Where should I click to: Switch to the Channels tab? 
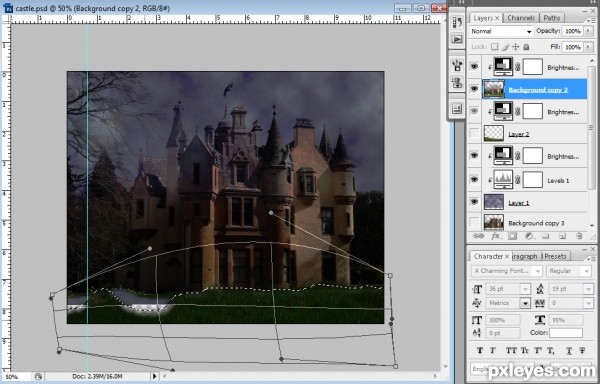click(521, 18)
